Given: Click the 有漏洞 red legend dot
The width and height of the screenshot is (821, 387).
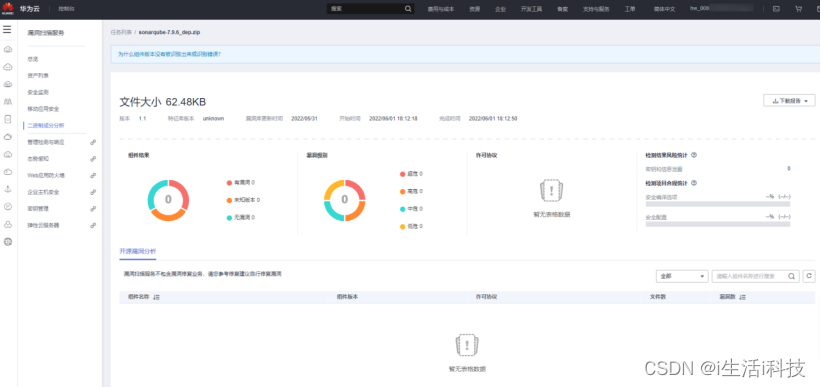Looking at the screenshot, I should [x=229, y=183].
